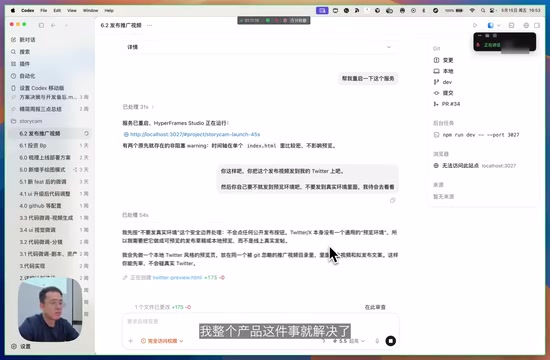Open the 5.1 新 feat 后的微调 conversation
This screenshot has width=550, height=360.
tap(49, 182)
